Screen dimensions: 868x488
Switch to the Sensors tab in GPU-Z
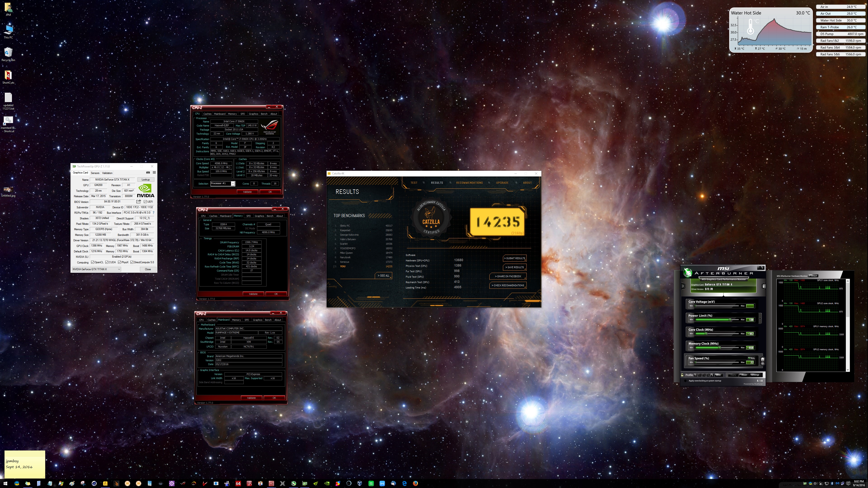tap(95, 173)
